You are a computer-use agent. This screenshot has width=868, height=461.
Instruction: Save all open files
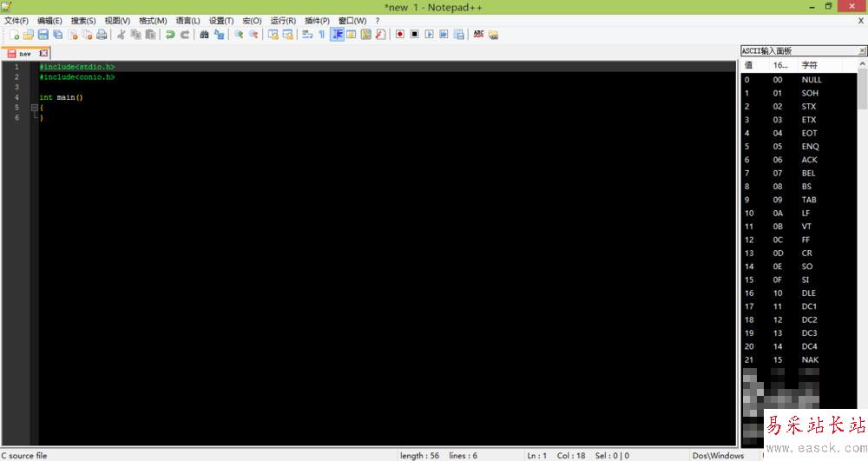click(x=57, y=35)
